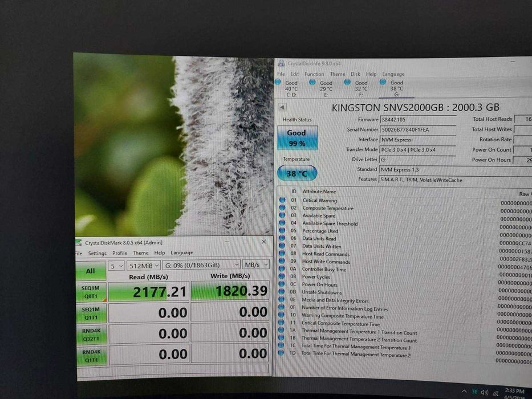The width and height of the screenshot is (532, 399).
Task: Open Theme menu in CrystalDiskInfo
Action: coord(337,74)
